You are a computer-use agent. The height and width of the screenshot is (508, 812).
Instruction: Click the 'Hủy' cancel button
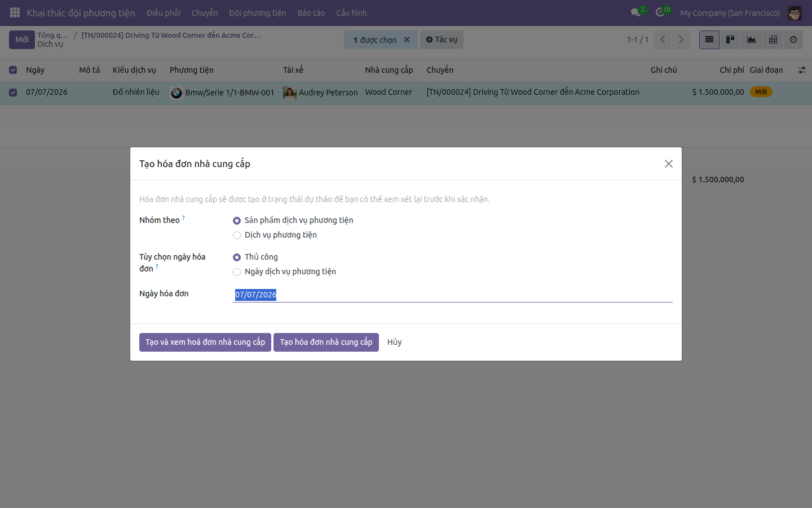point(394,342)
